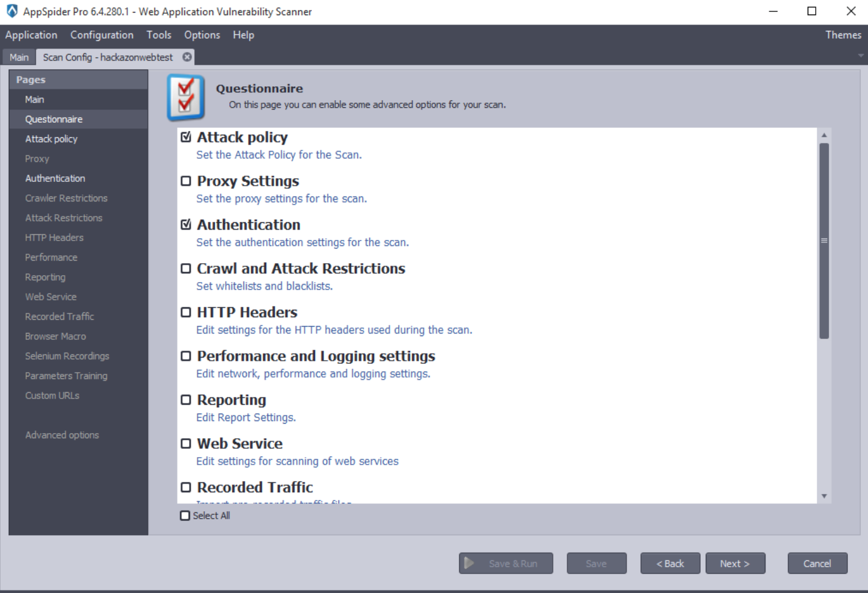Image resolution: width=868 pixels, height=593 pixels.
Task: Click the play icon on Save & Run
Action: click(x=469, y=563)
